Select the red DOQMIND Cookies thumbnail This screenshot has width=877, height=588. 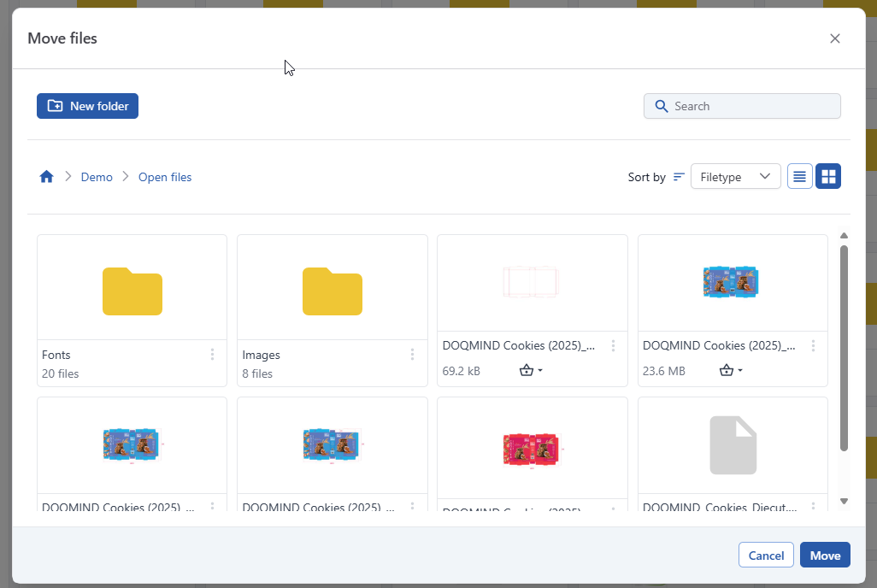(532, 450)
